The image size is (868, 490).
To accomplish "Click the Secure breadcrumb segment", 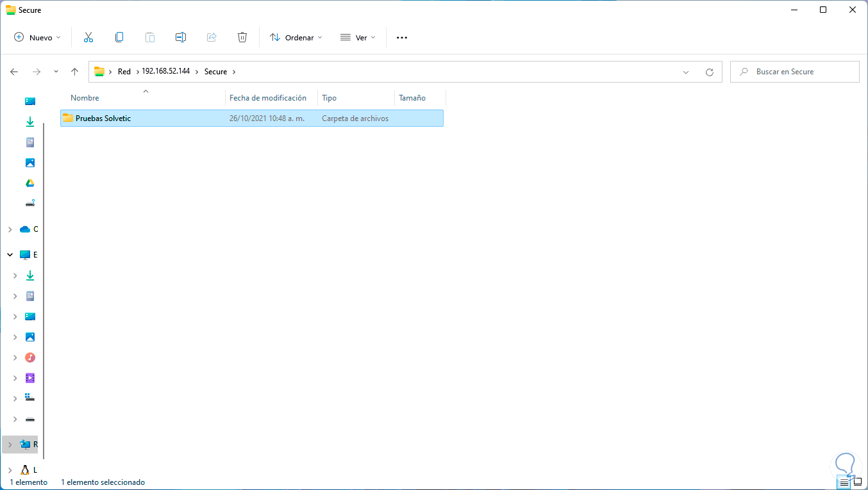I will [216, 72].
